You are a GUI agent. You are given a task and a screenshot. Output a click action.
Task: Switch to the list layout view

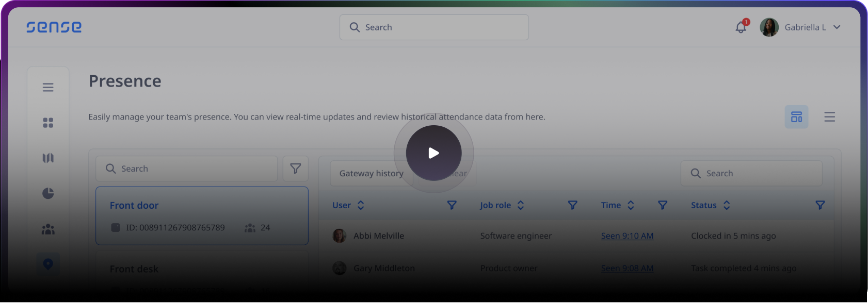pos(829,117)
